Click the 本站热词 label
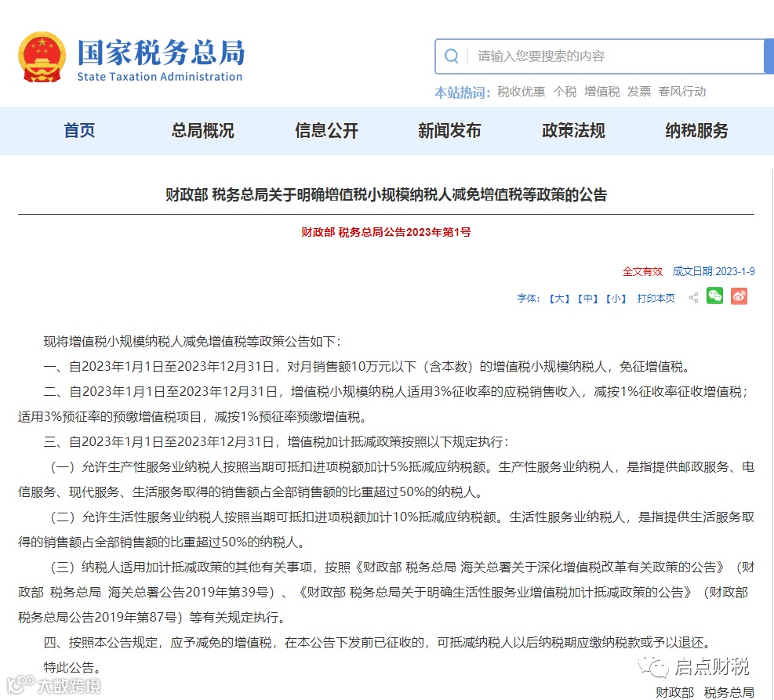This screenshot has width=774, height=700. click(462, 92)
